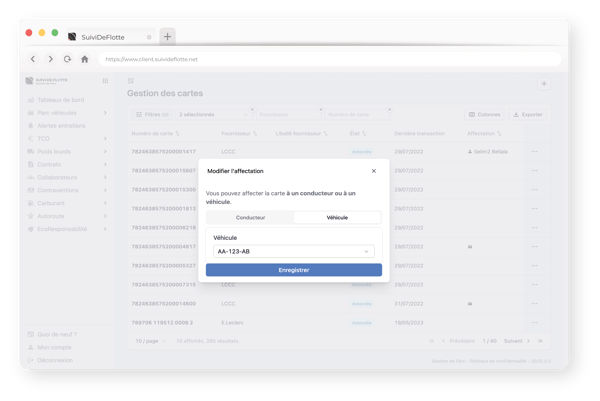The image size is (600, 401).
Task: Go to Suivant page in pagination
Action: (517, 342)
